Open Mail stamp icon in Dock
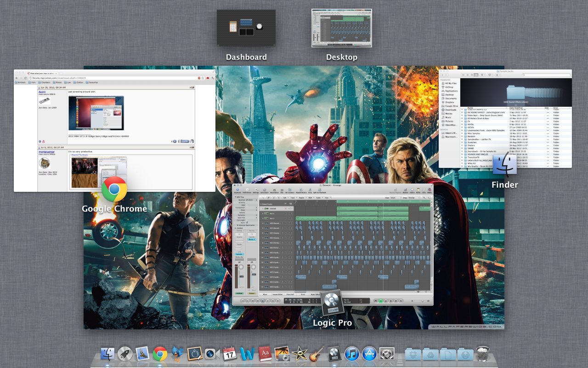Viewport: 588px width, 368px height. pyautogui.click(x=142, y=354)
